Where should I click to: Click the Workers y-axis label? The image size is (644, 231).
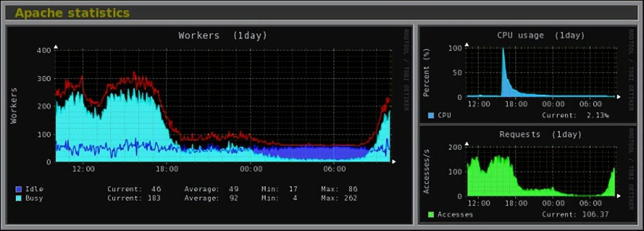click(x=14, y=106)
